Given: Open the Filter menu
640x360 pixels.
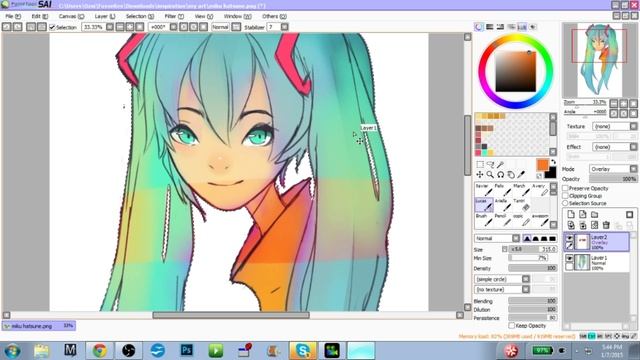Looking at the screenshot, I should [x=174, y=16].
